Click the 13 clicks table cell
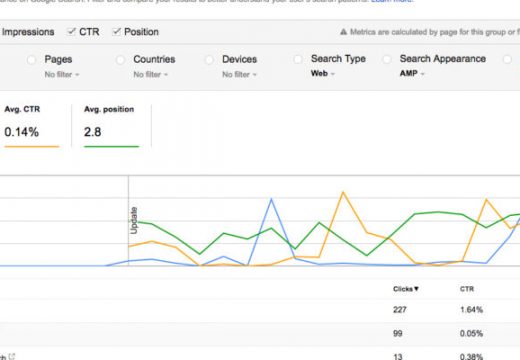 pyautogui.click(x=398, y=356)
